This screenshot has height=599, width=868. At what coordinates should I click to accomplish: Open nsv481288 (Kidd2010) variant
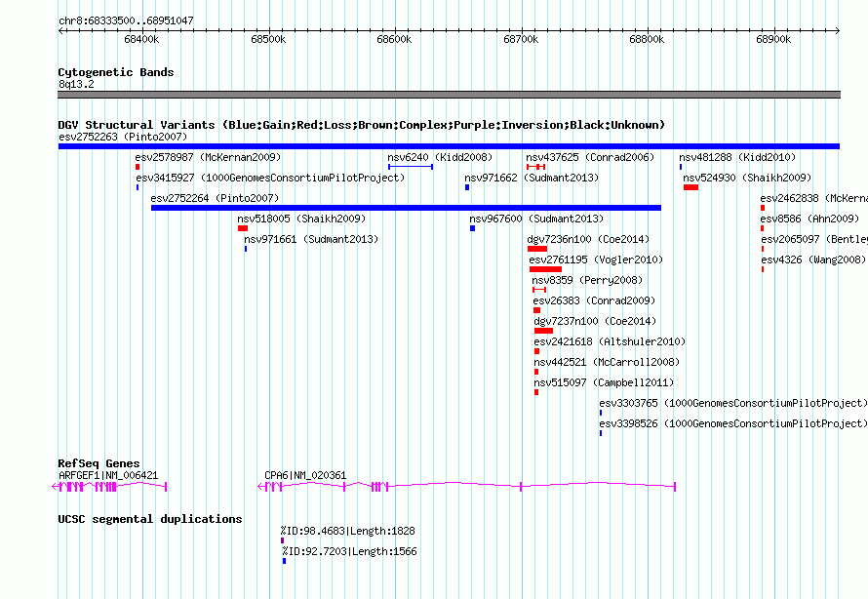point(736,157)
